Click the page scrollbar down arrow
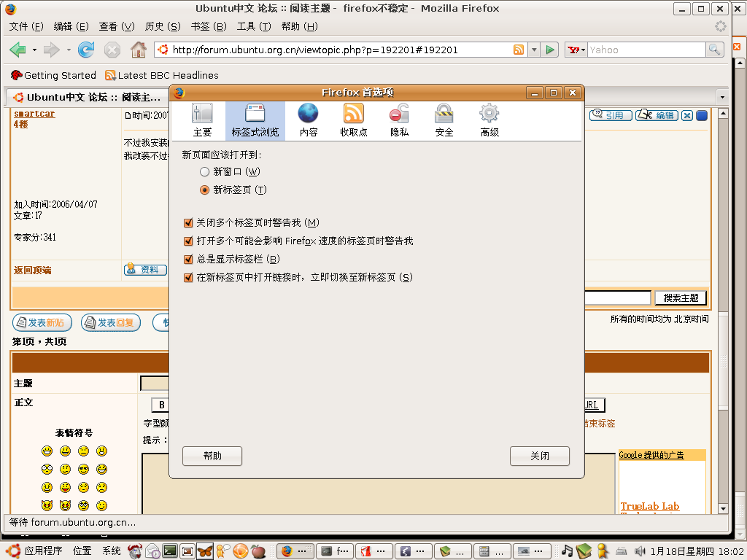This screenshot has width=747, height=560. pos(723,508)
